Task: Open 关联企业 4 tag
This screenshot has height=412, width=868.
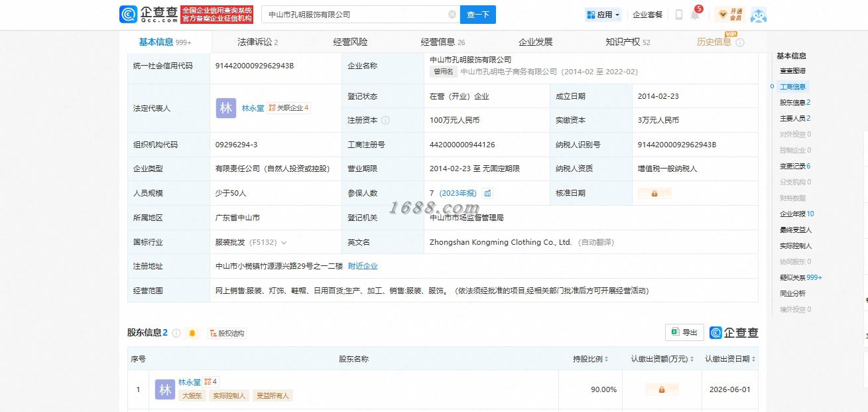Action: pyautogui.click(x=288, y=107)
